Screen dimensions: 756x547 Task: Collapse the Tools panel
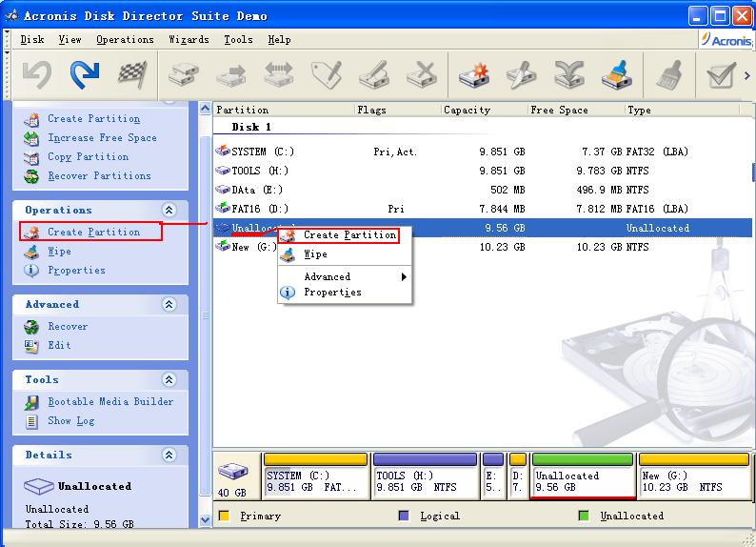[x=169, y=379]
